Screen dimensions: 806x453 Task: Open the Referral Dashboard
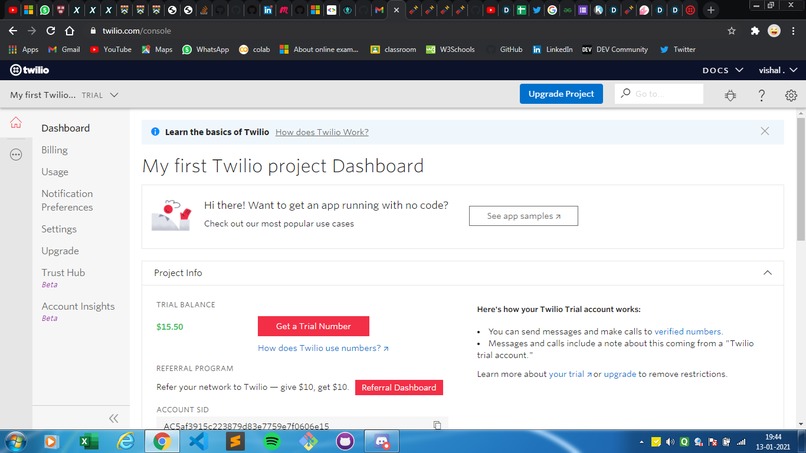(399, 387)
